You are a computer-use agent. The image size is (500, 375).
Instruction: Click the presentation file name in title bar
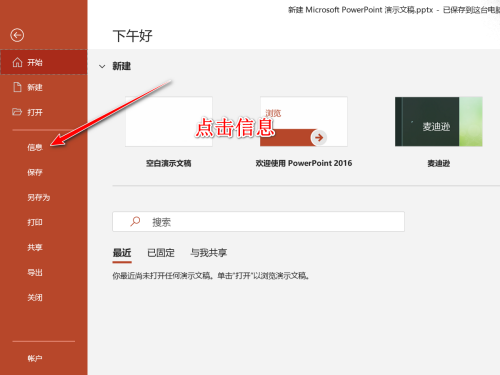(360, 10)
